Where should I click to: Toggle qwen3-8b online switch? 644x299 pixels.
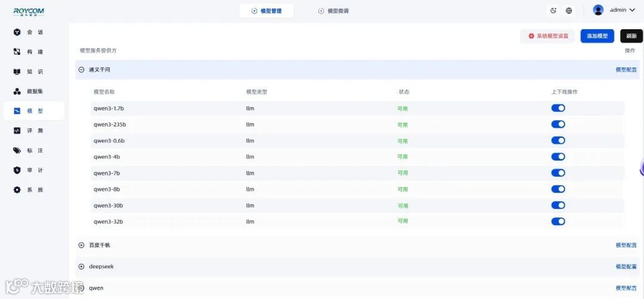coord(558,189)
